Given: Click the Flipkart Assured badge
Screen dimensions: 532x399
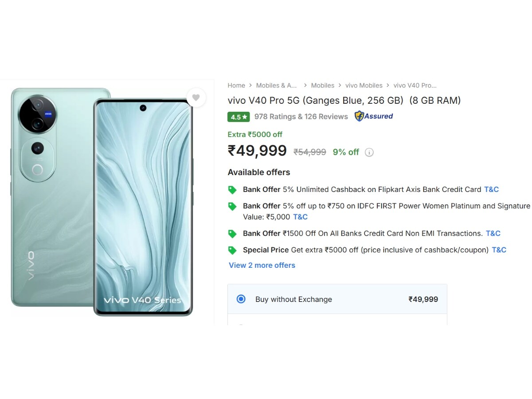Looking at the screenshot, I should (x=374, y=117).
